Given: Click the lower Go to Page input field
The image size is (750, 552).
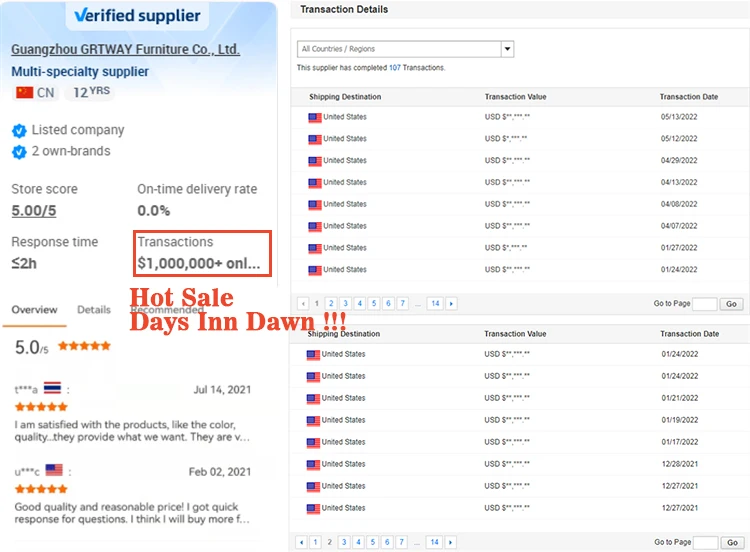Looking at the screenshot, I should (x=706, y=542).
